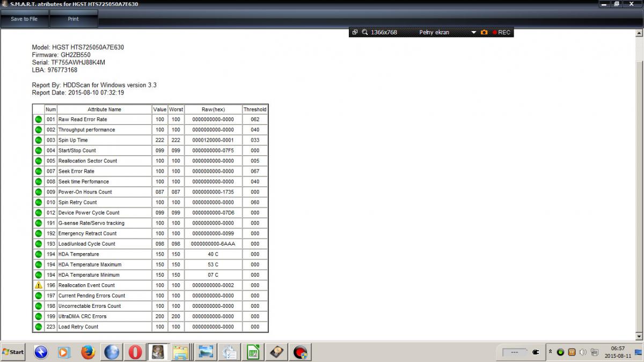Click the magnifier icon in the recorder bar
Image resolution: width=644 pixels, height=362 pixels.
pos(365,32)
